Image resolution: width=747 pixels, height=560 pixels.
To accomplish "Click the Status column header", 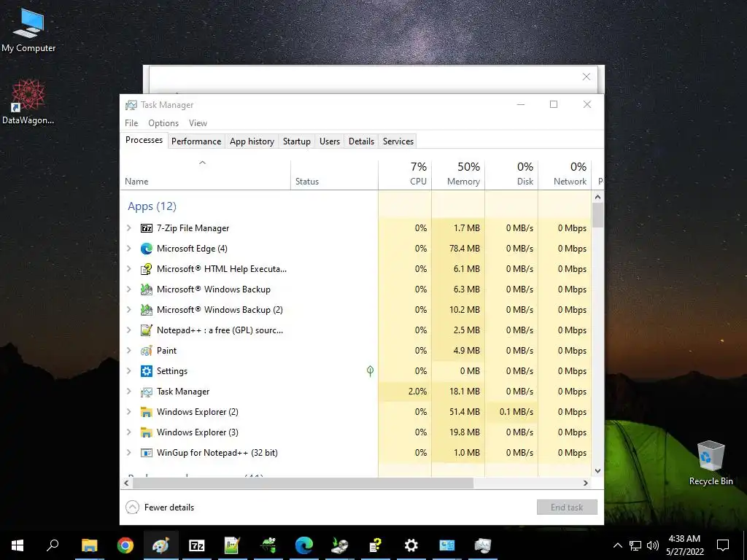I will [334, 174].
